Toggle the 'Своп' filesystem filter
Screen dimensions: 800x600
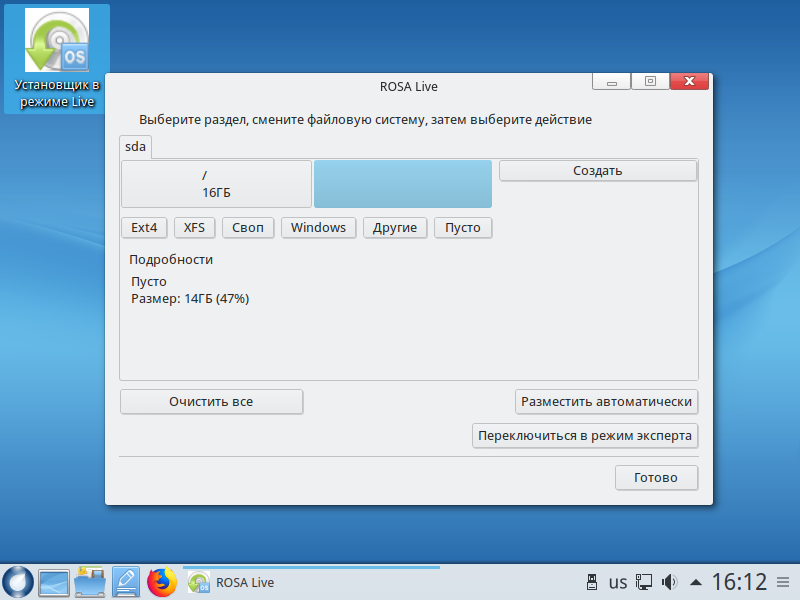[x=247, y=228]
